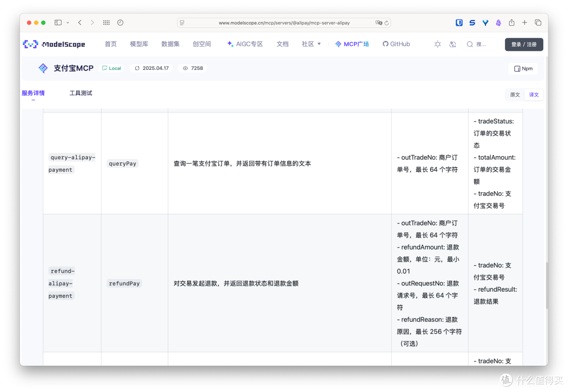Open the Safari start page grid icon
The width and height of the screenshot is (568, 392).
(106, 23)
